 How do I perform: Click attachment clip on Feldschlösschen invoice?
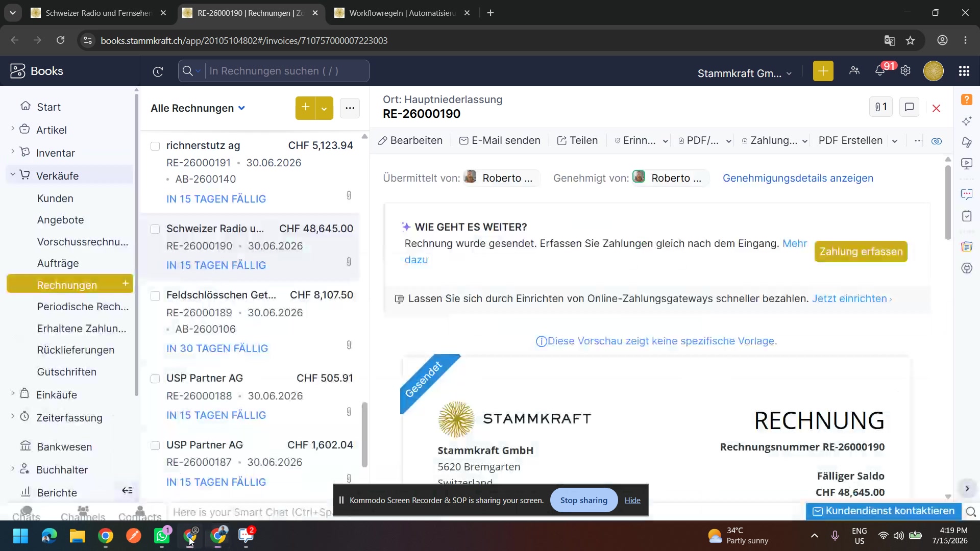[x=349, y=345]
